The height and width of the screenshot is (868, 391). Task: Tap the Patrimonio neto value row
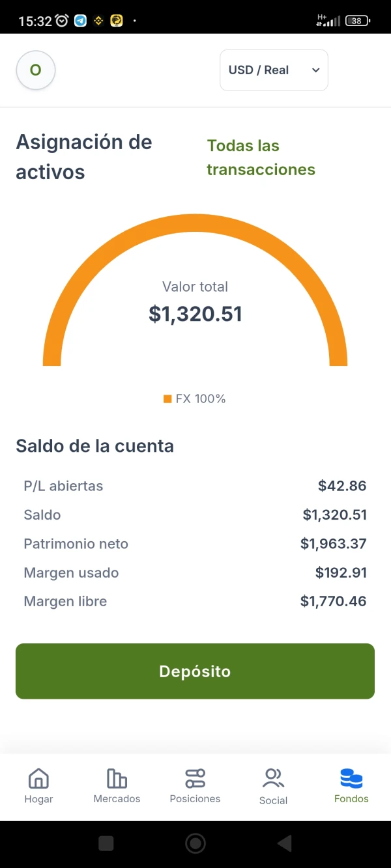[195, 544]
